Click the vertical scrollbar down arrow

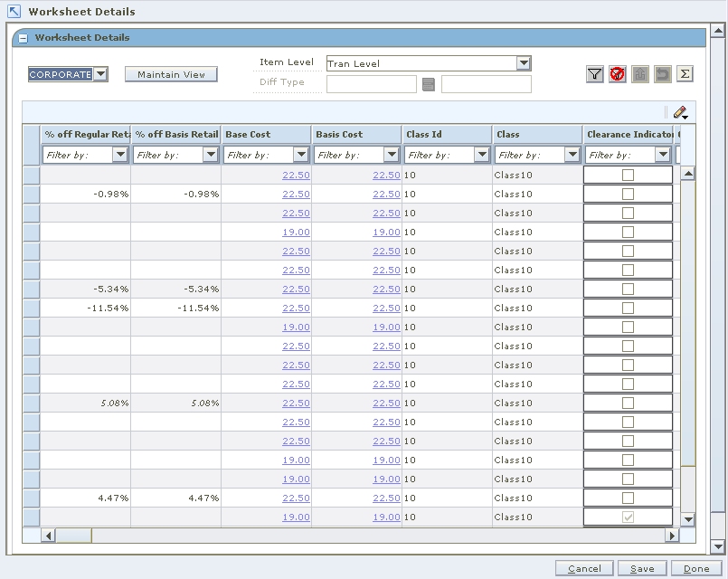click(687, 519)
